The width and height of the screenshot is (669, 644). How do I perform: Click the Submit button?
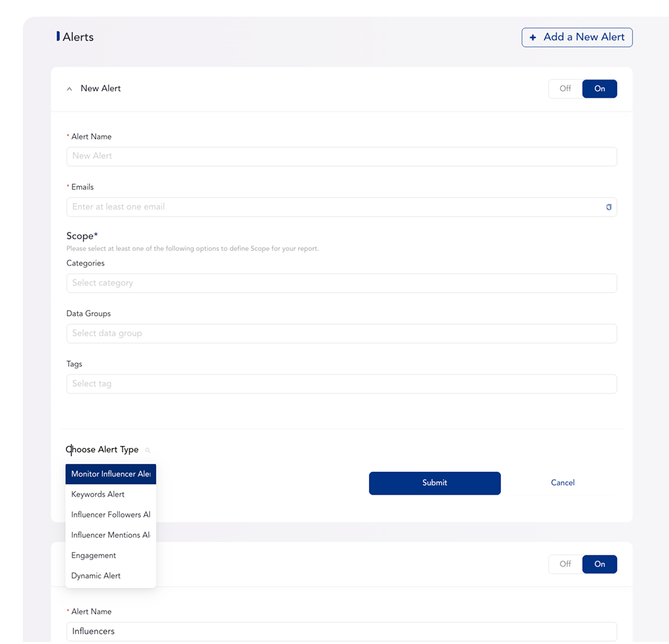tap(435, 483)
